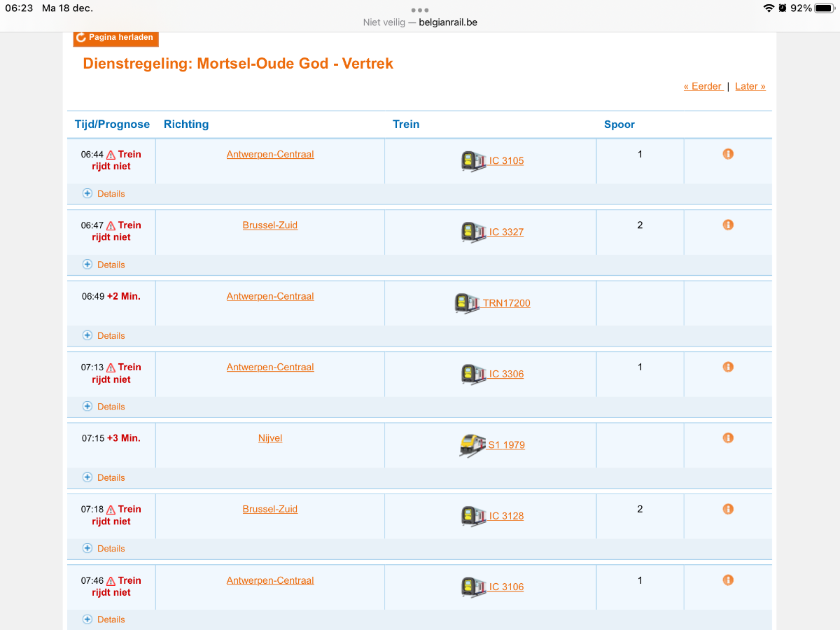Go to earlier departures via Eerder link
The height and width of the screenshot is (630, 840).
coord(703,86)
